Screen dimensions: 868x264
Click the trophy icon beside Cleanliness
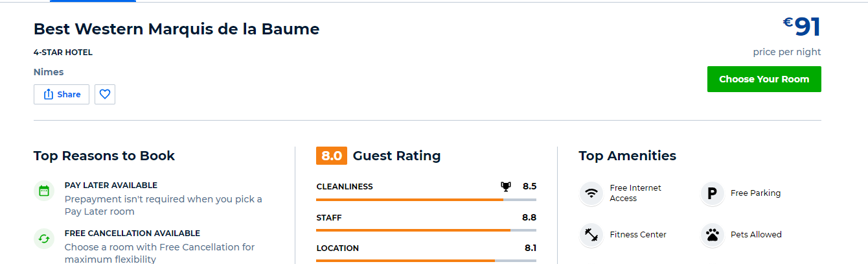506,186
